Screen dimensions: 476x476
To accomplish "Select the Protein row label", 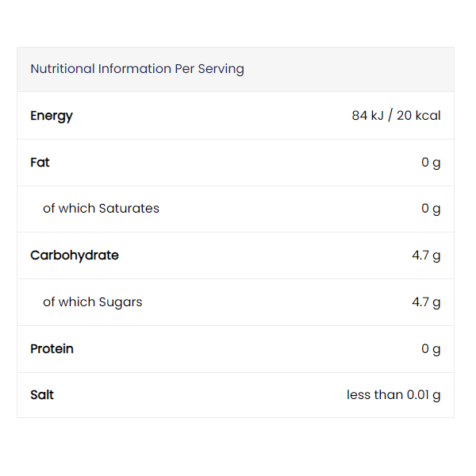I will tap(52, 349).
